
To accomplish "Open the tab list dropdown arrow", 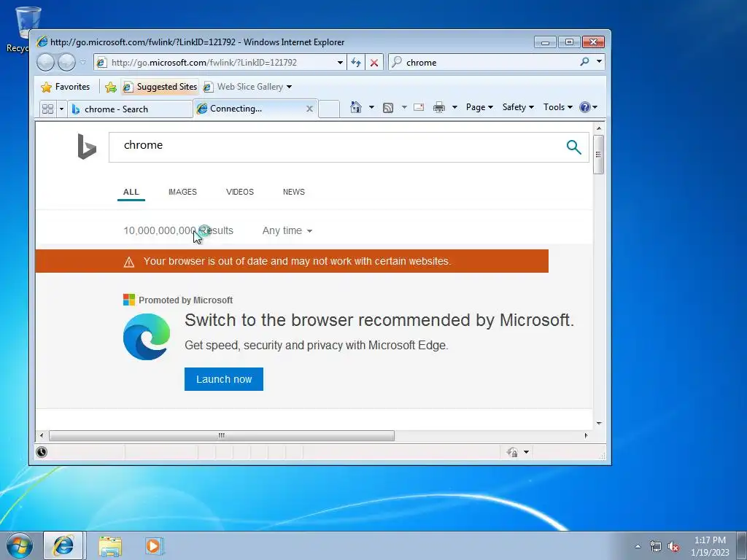I will click(x=61, y=109).
